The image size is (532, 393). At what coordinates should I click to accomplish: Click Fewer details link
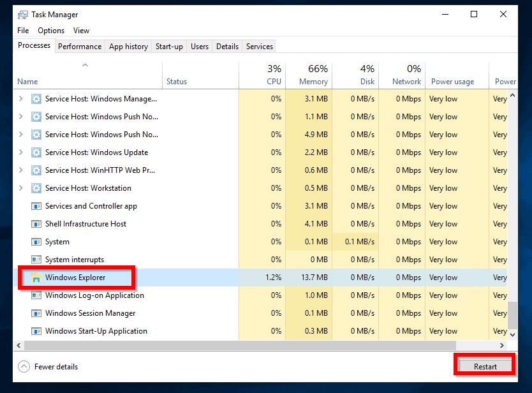click(56, 367)
